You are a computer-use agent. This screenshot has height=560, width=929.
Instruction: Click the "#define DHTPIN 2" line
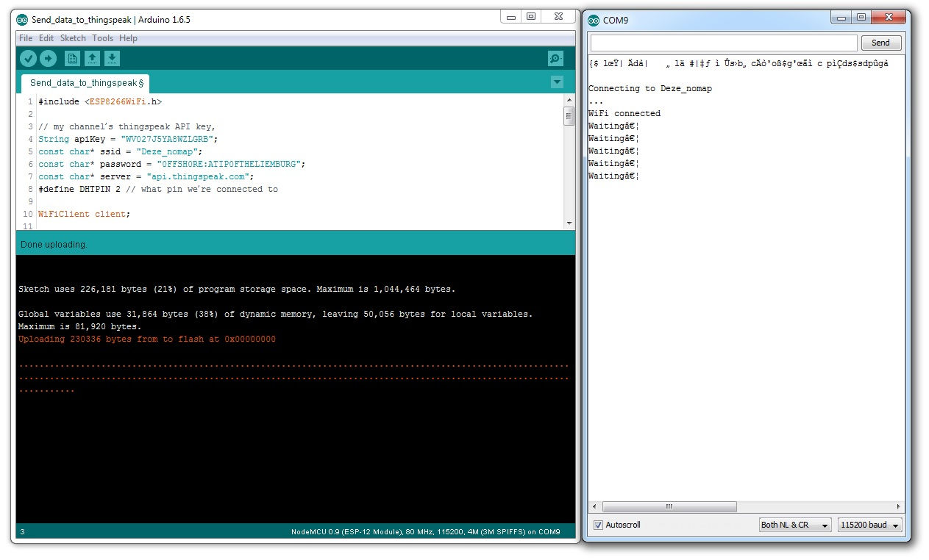[x=158, y=190]
